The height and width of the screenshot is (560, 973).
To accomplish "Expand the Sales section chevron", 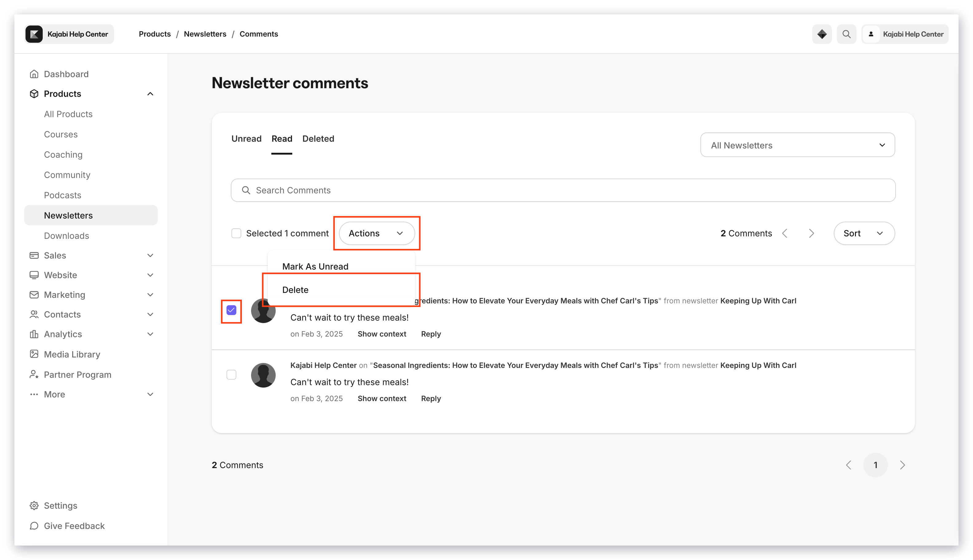I will pos(150,255).
